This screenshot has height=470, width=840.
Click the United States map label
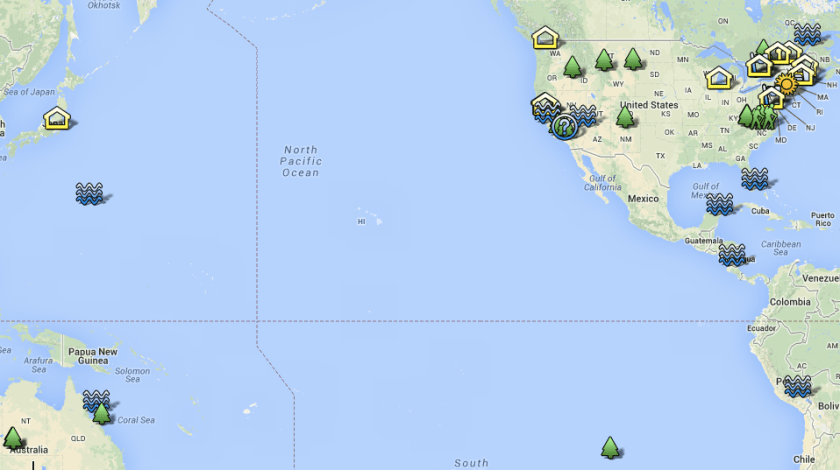click(649, 105)
